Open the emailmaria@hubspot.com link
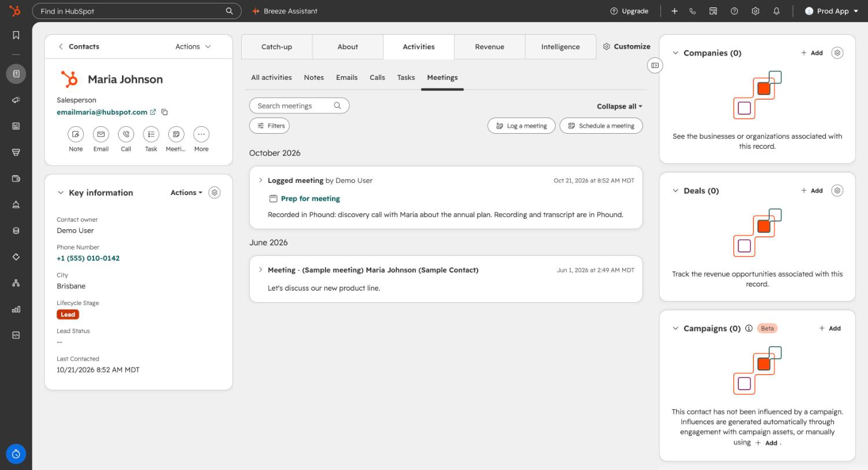The image size is (868, 470). click(102, 112)
